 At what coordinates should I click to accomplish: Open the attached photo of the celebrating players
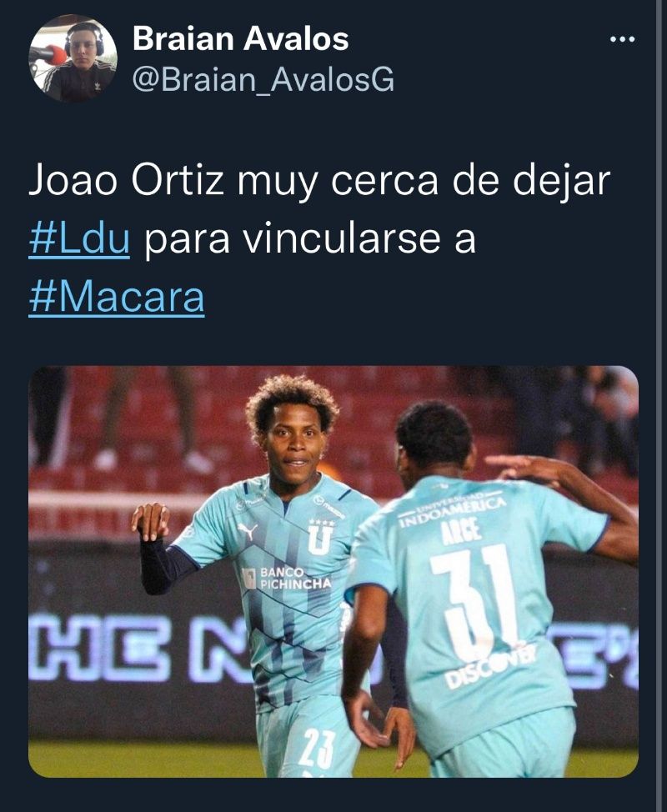coord(333,572)
